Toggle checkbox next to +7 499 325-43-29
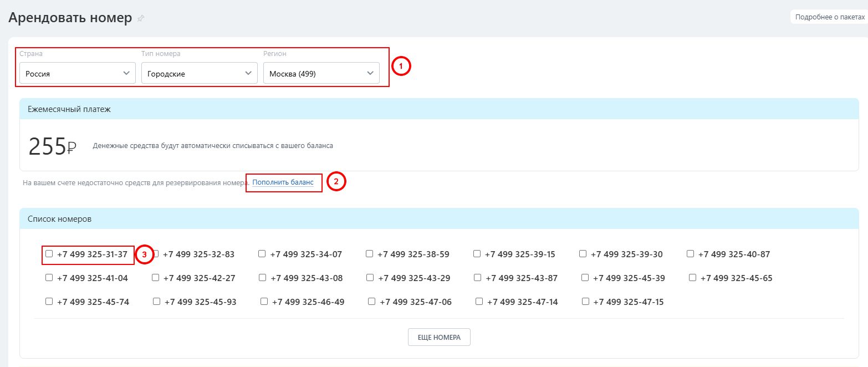868x367 pixels. [x=371, y=277]
